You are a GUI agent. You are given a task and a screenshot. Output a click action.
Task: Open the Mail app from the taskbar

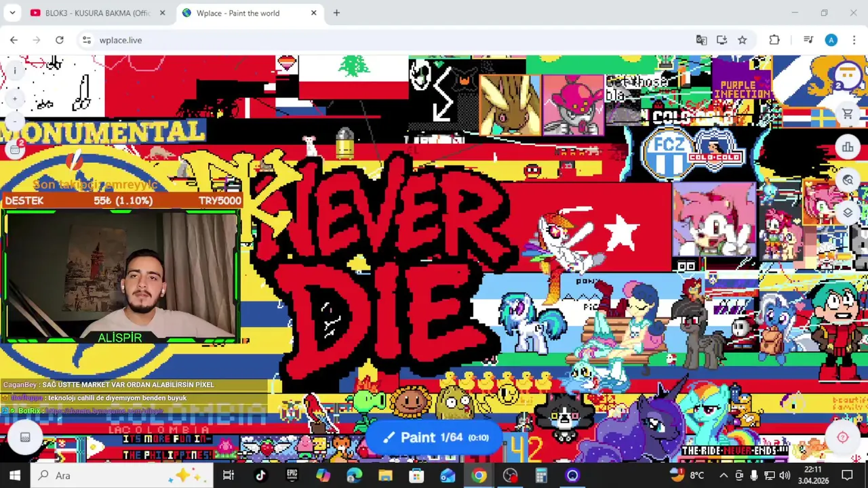click(x=448, y=475)
